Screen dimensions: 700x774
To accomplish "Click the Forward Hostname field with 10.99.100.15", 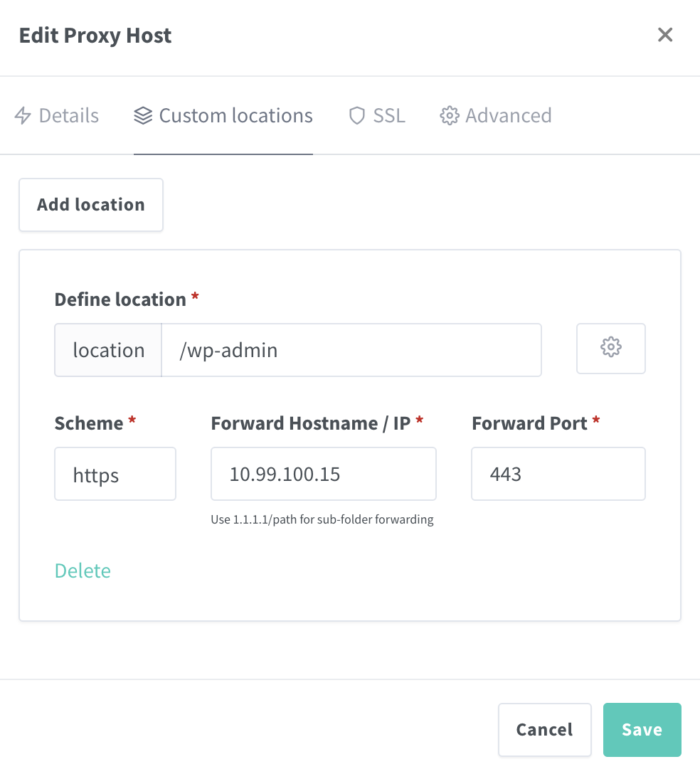I will coord(323,474).
